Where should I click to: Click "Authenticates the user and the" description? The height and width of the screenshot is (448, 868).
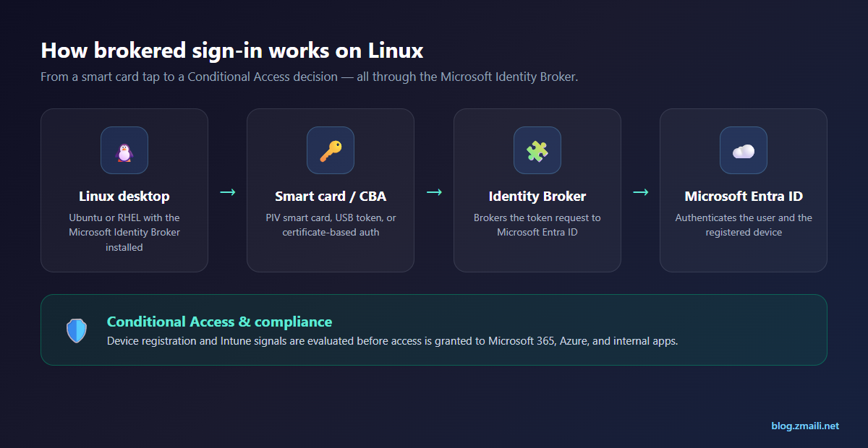[x=744, y=225]
